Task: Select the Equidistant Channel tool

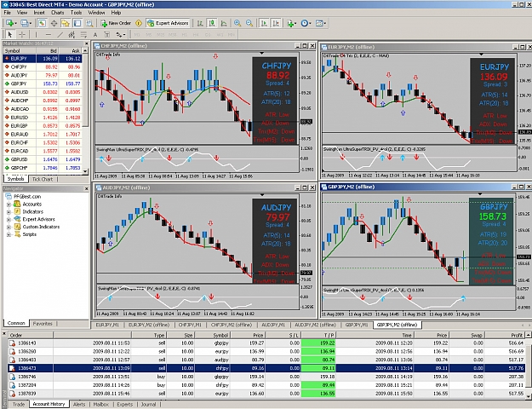Action: click(72, 34)
